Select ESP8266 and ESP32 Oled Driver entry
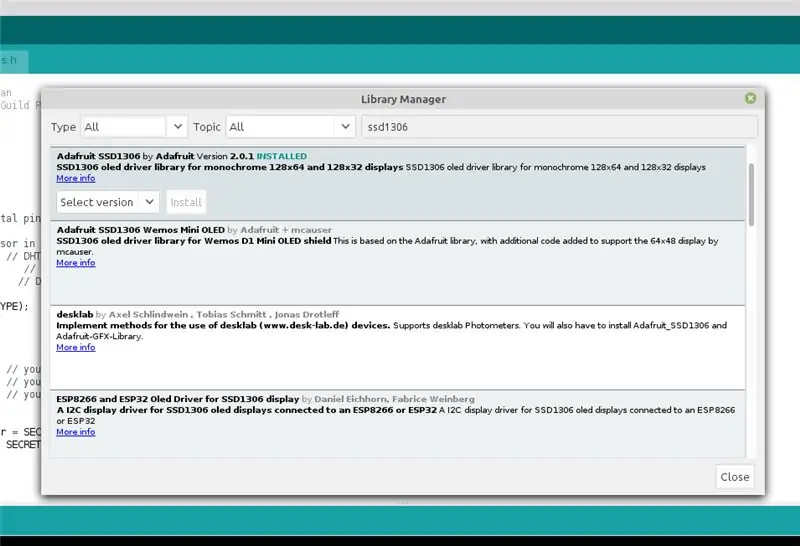Image resolution: width=800 pixels, height=546 pixels. pos(397,424)
